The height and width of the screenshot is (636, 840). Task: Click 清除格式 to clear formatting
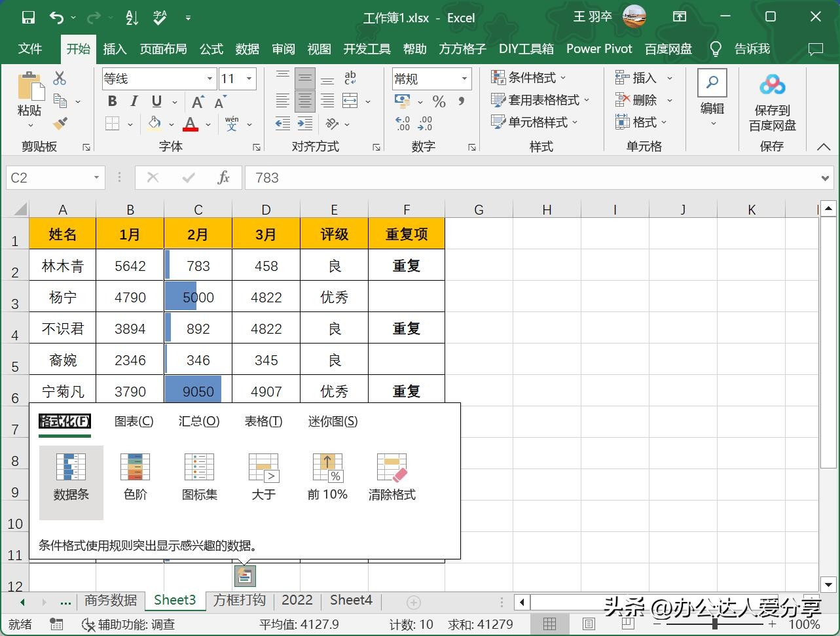[391, 476]
